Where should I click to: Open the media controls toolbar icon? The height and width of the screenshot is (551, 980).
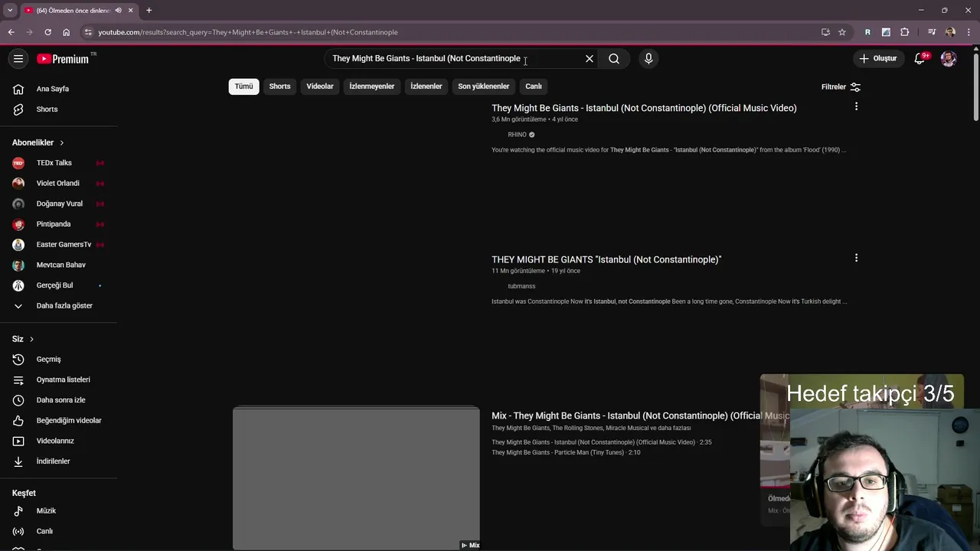932,32
